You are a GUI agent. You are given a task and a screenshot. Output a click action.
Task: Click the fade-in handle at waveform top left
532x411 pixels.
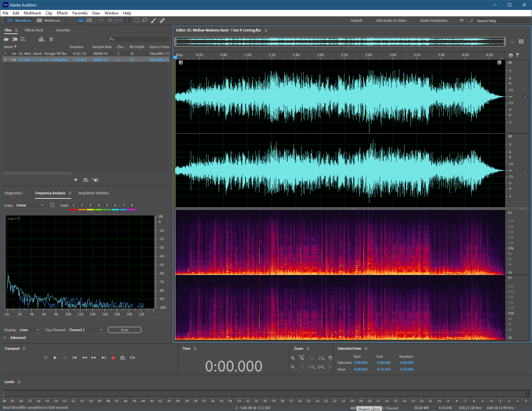point(181,63)
